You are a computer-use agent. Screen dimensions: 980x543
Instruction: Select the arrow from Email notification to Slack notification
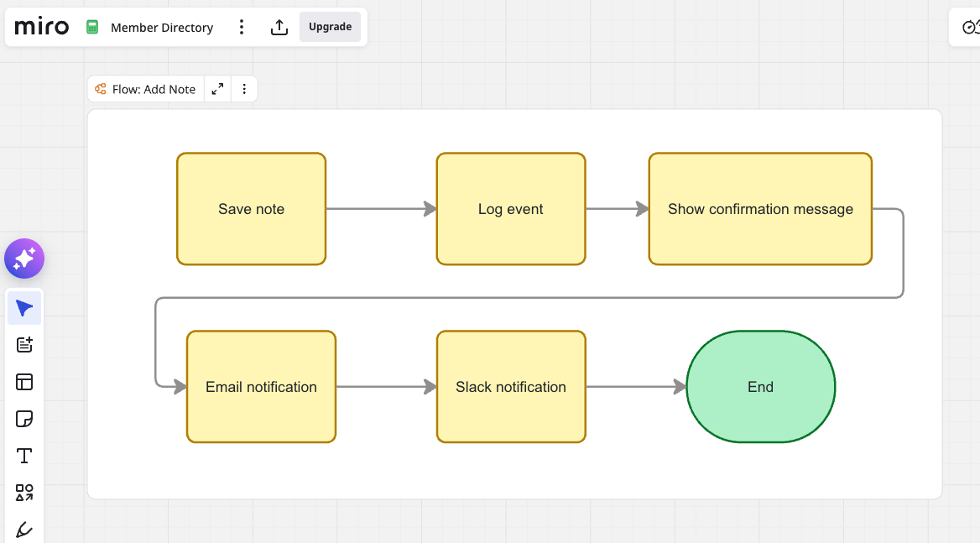(x=386, y=387)
